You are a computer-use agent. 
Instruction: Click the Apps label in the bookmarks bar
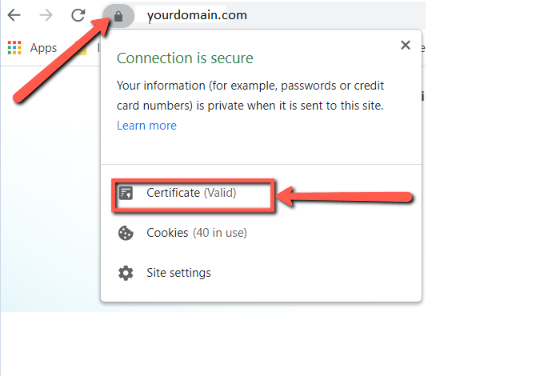point(43,48)
